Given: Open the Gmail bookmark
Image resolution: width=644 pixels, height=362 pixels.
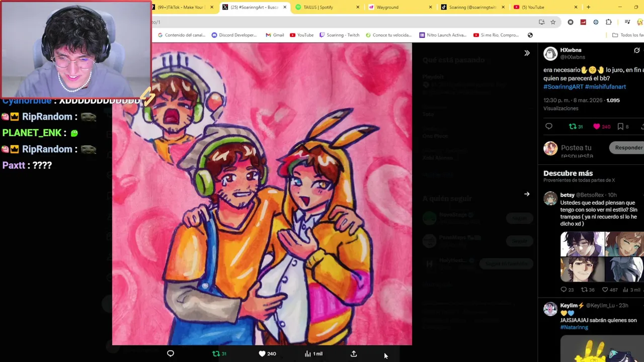Looking at the screenshot, I should pyautogui.click(x=274, y=35).
